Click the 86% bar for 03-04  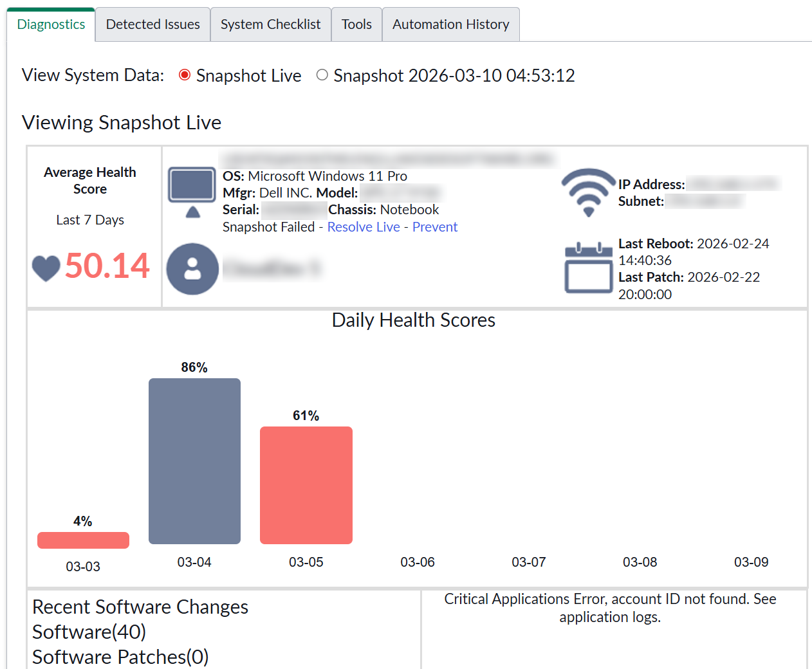click(194, 461)
